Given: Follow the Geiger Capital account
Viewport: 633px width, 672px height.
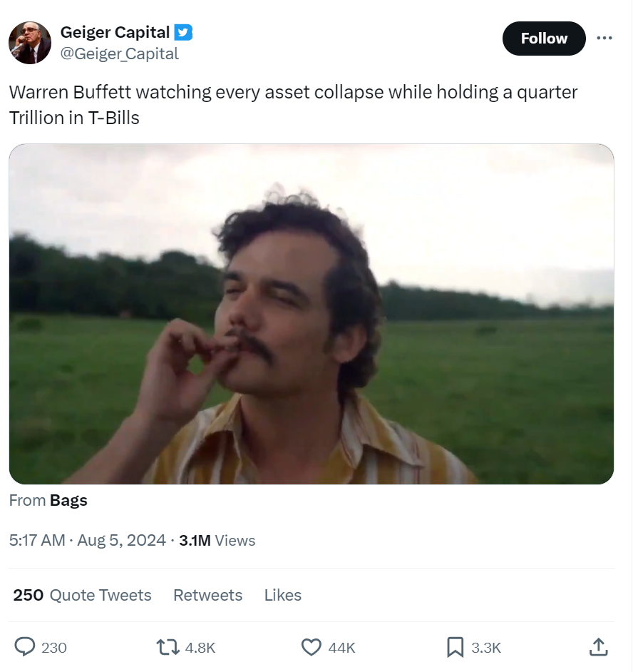Looking at the screenshot, I should click(x=544, y=39).
